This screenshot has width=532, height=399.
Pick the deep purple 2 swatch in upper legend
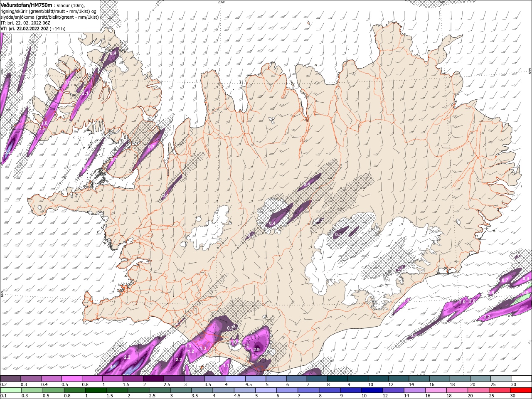(x=153, y=379)
